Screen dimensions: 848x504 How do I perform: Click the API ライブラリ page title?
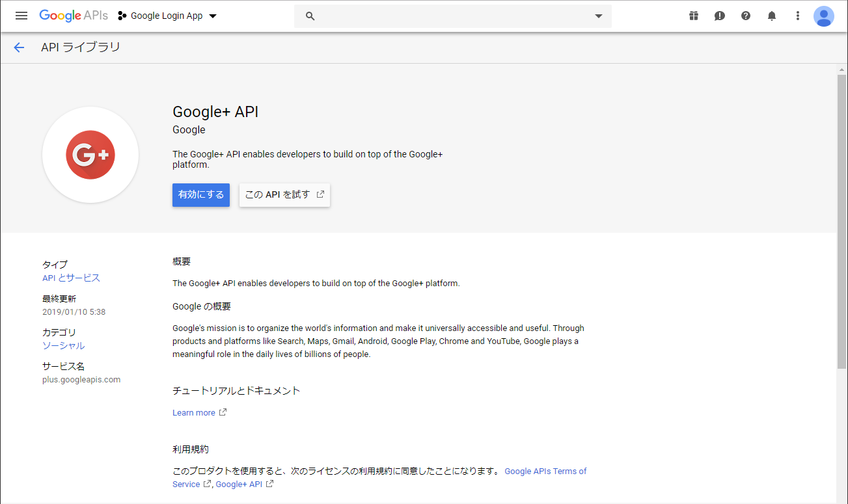(81, 47)
